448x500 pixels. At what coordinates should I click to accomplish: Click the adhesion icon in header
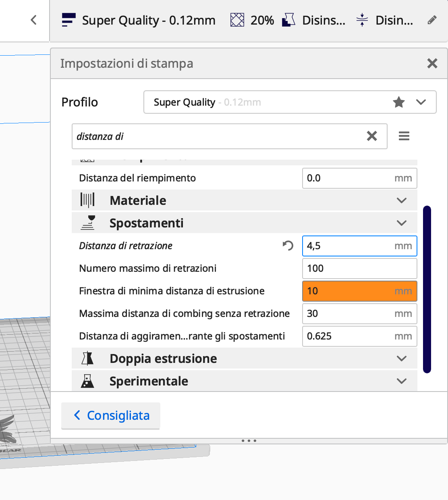pos(362,20)
